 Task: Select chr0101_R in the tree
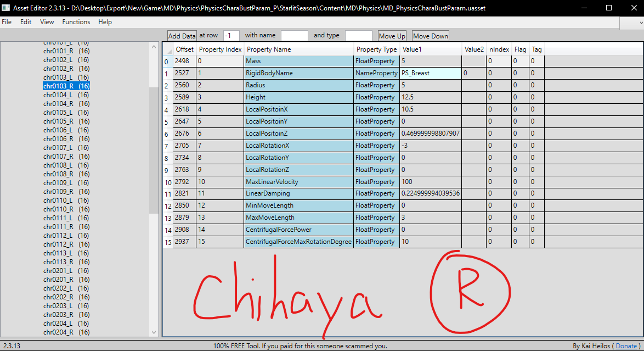click(x=66, y=51)
